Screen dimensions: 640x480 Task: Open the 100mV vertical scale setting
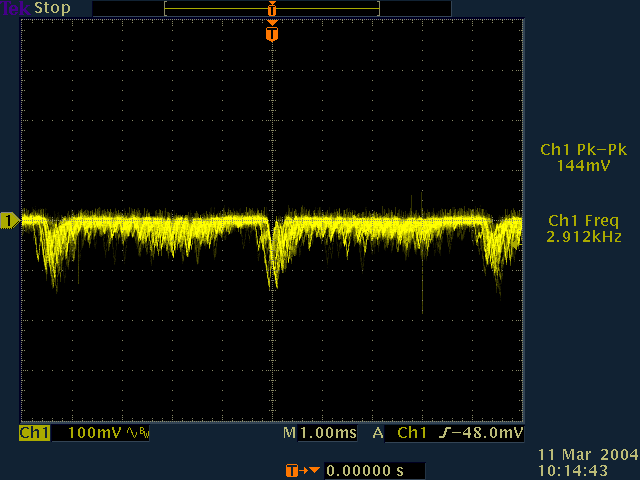tap(97, 434)
